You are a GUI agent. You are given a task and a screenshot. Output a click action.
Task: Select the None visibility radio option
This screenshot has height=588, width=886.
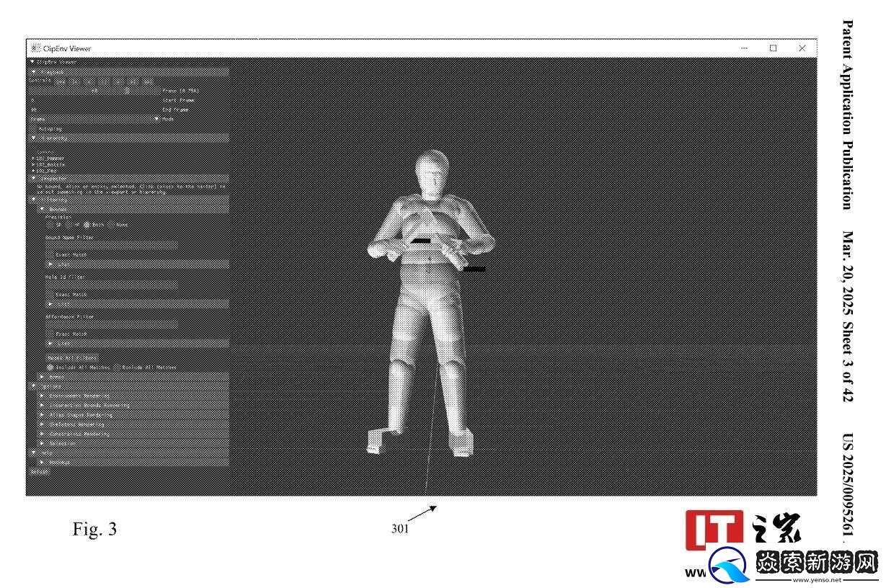pos(112,224)
